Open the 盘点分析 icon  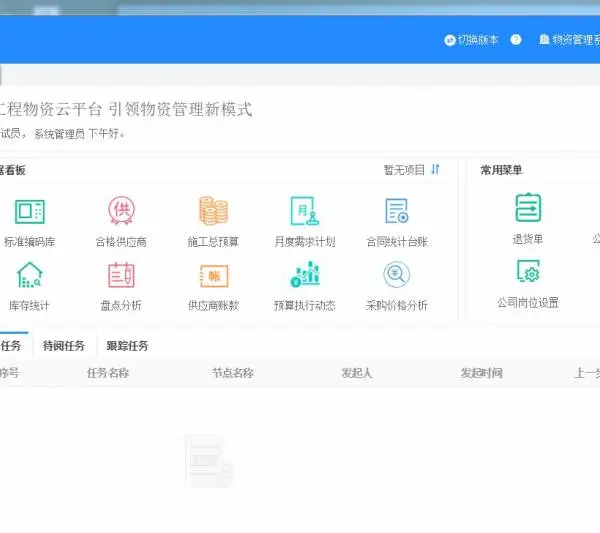(121, 275)
